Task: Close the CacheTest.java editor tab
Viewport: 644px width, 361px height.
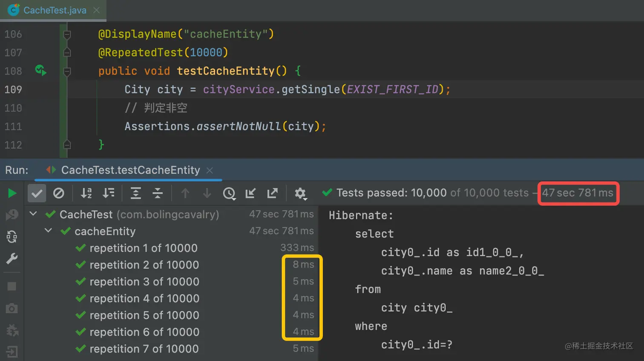Action: click(x=97, y=10)
